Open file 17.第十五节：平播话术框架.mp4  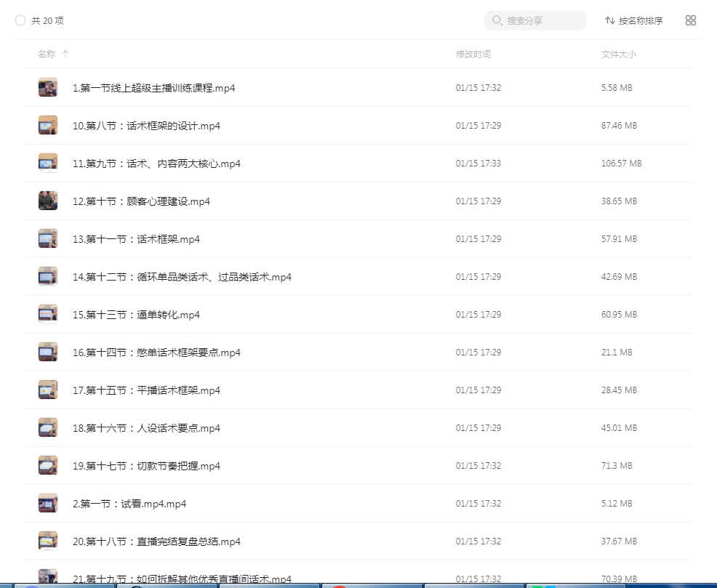pos(146,390)
